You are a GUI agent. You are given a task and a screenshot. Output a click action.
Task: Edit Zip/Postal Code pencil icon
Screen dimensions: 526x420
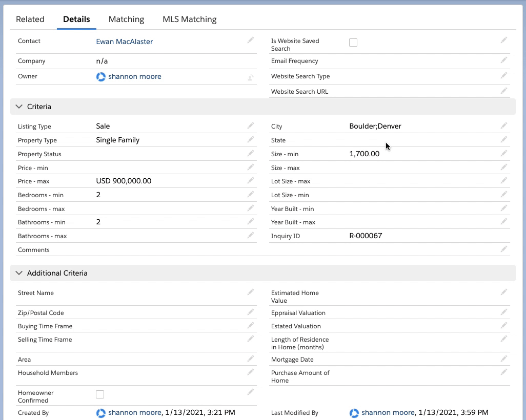click(x=251, y=312)
